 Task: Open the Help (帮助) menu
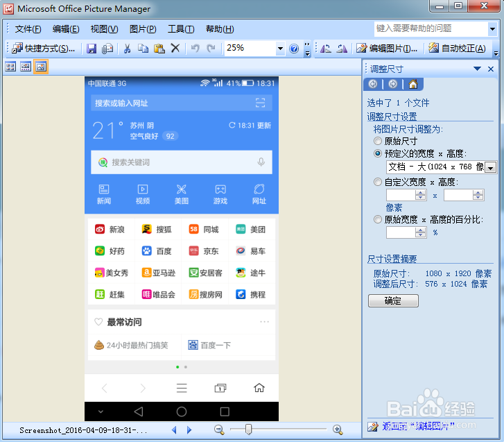click(220, 29)
